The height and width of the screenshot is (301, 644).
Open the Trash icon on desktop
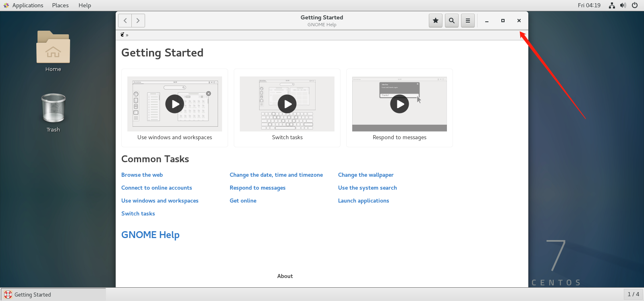pos(53,113)
